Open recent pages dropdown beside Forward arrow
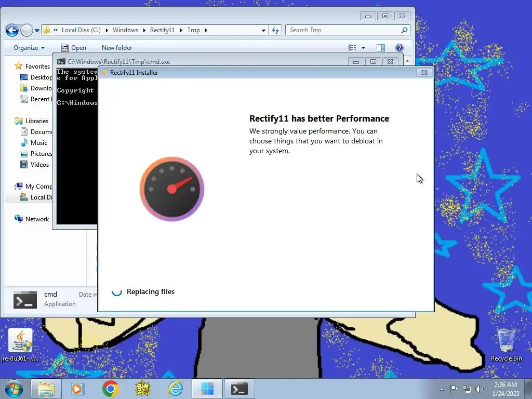The image size is (532, 399). tap(37, 31)
